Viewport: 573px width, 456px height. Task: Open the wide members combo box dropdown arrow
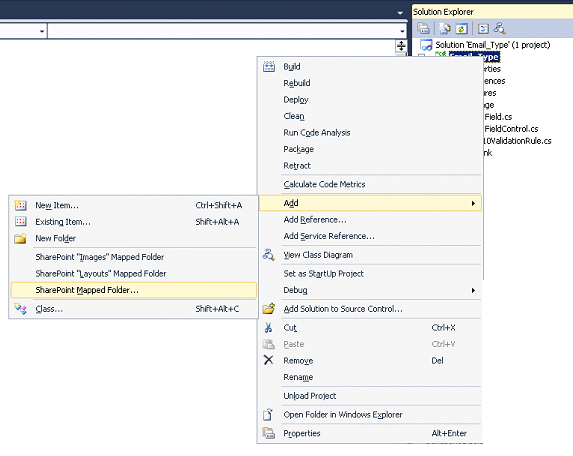(x=402, y=31)
